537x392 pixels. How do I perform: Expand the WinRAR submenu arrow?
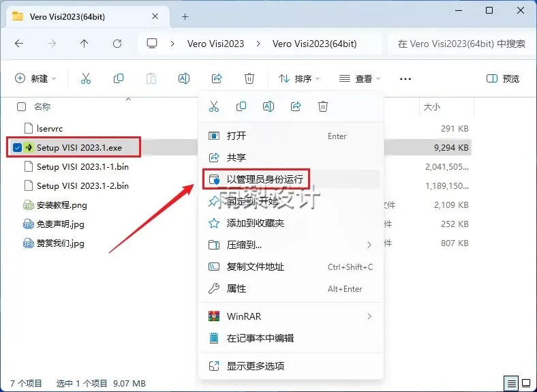pos(369,316)
